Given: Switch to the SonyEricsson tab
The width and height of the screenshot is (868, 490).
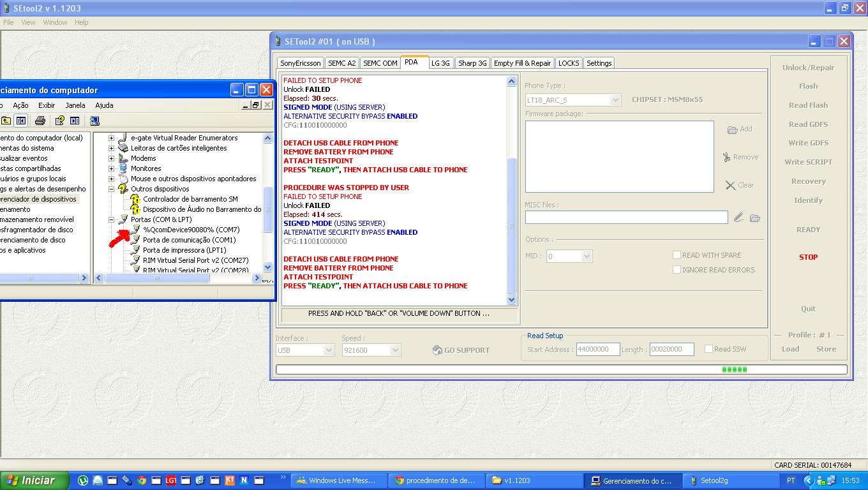Looking at the screenshot, I should (301, 63).
